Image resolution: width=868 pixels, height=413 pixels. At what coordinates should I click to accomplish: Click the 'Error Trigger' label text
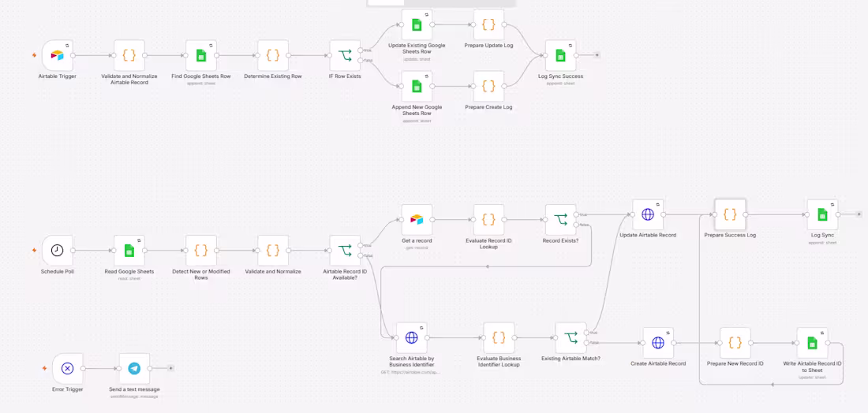click(x=68, y=389)
